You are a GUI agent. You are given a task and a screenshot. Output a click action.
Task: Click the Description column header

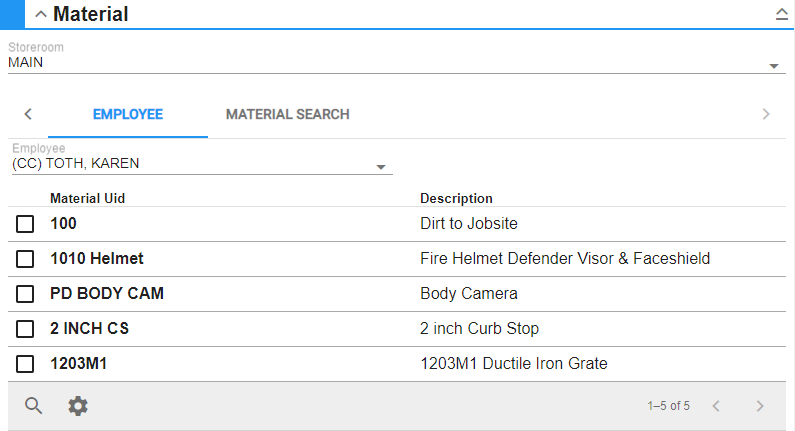(x=456, y=199)
